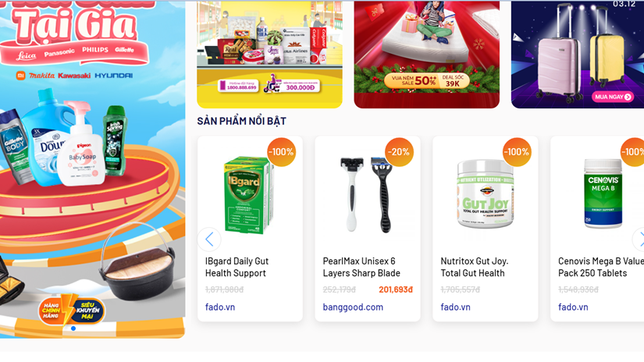Open the IBgard Daily Gut Health Support title
Image resolution: width=644 pixels, height=362 pixels.
point(237,267)
